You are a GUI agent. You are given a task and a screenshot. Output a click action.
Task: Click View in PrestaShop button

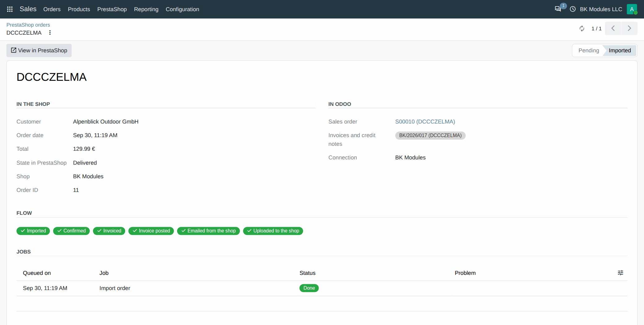coord(39,50)
